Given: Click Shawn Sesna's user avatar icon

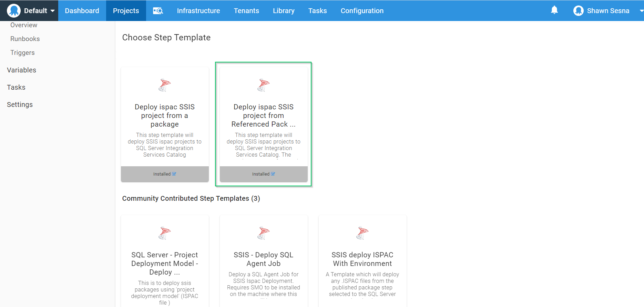Looking at the screenshot, I should coord(578,11).
